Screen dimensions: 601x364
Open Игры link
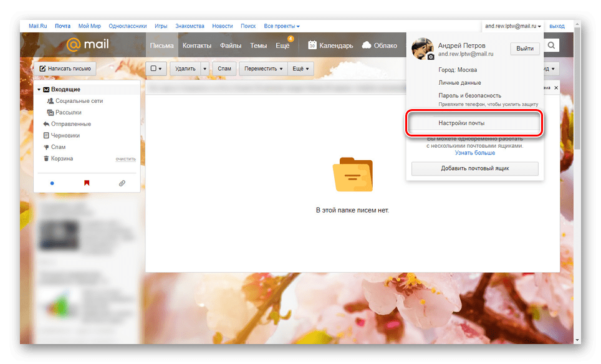(x=161, y=26)
